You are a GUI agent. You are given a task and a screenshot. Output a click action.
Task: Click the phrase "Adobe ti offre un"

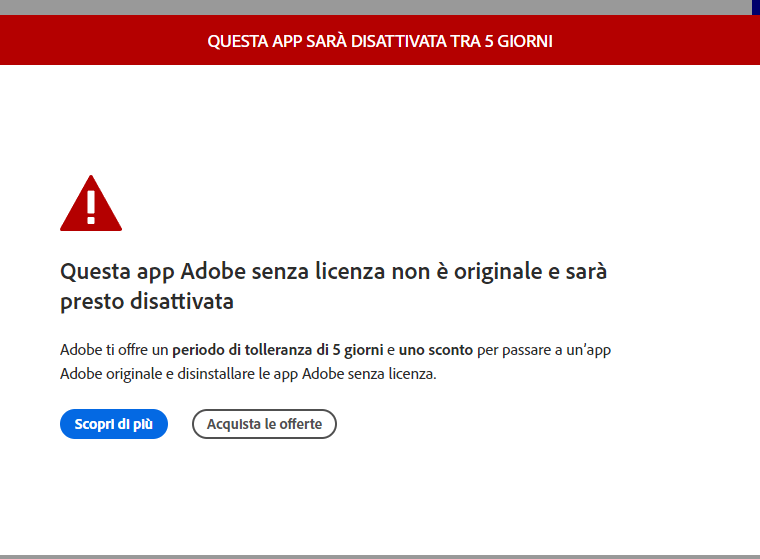click(114, 350)
